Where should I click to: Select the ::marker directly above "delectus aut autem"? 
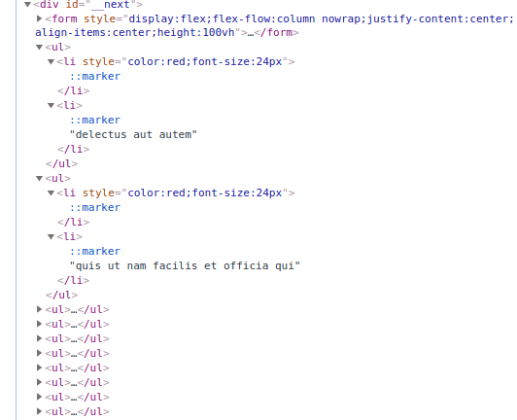[x=95, y=120]
